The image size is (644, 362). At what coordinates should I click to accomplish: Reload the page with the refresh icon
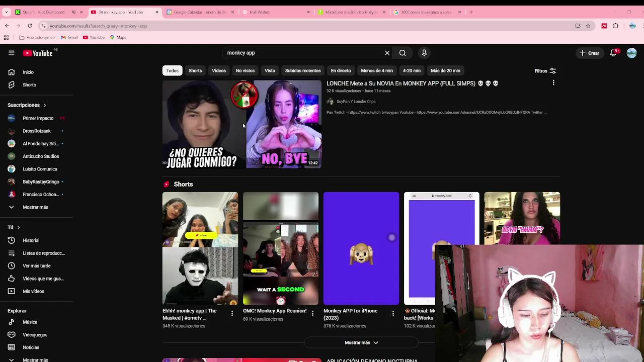tap(30, 26)
